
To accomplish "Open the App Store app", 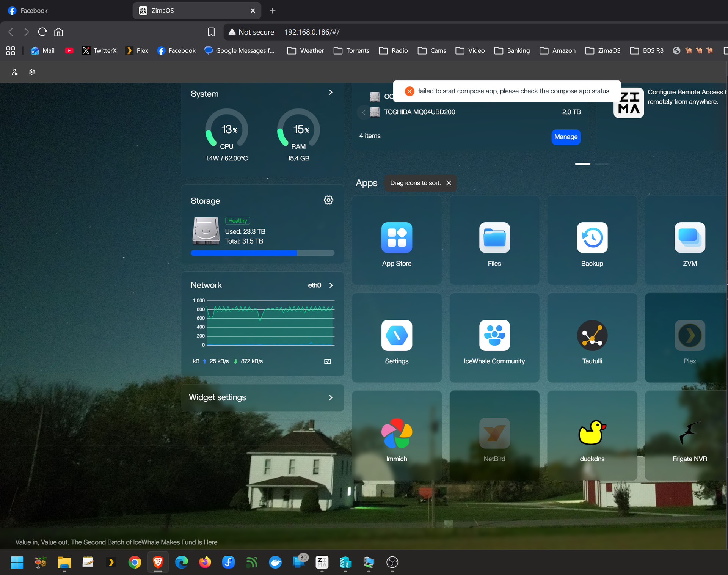I will tap(397, 238).
